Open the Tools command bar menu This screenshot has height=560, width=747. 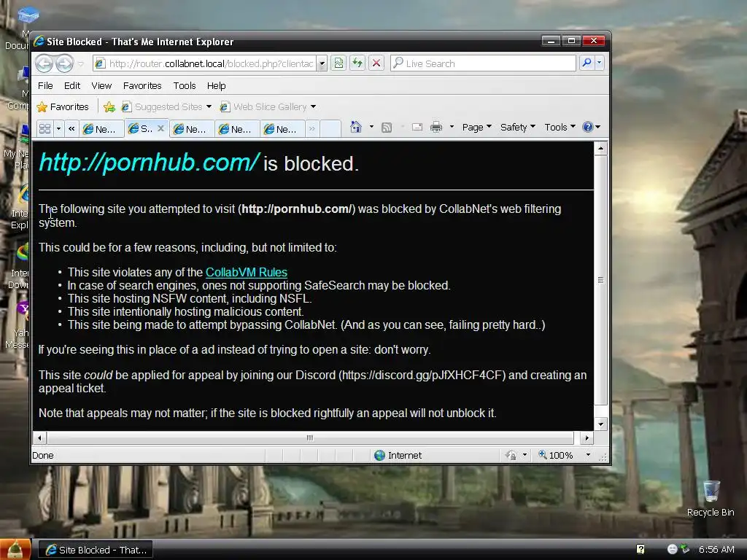[560, 127]
